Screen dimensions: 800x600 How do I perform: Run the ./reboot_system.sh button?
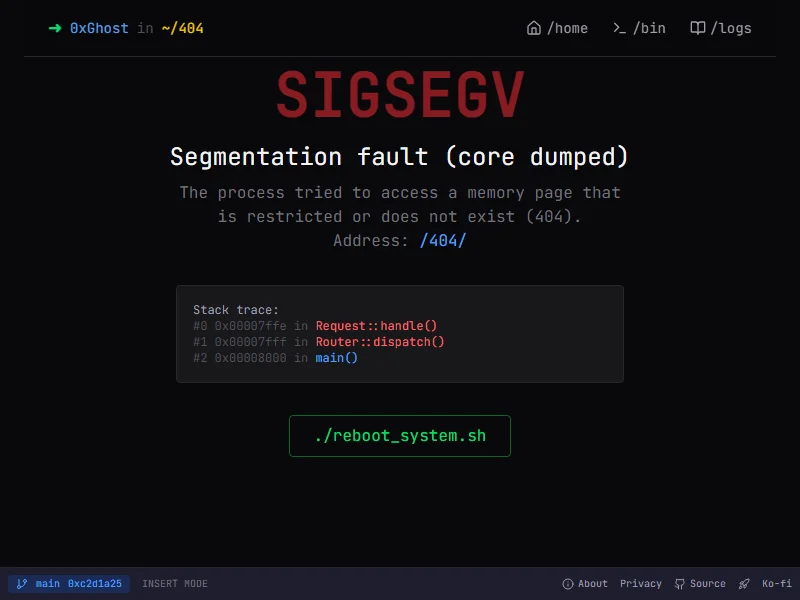(x=400, y=436)
